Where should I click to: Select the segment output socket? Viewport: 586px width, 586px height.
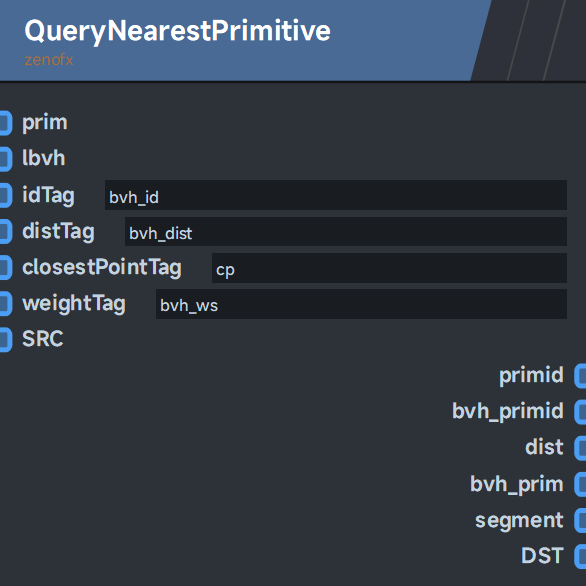580,520
